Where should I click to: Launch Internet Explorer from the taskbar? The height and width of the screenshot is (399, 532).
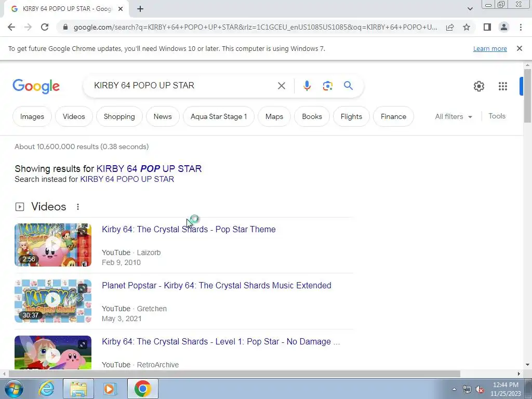pos(46,389)
